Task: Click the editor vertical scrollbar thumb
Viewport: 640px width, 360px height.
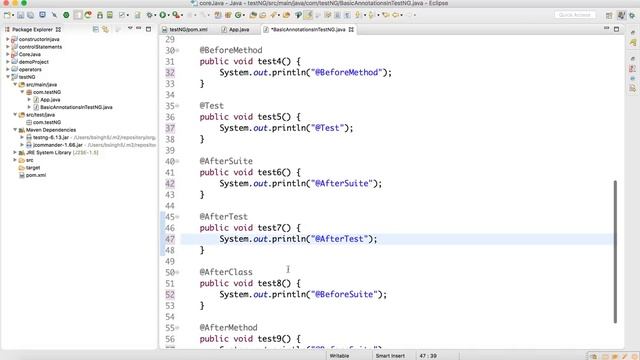Action: 615,251
